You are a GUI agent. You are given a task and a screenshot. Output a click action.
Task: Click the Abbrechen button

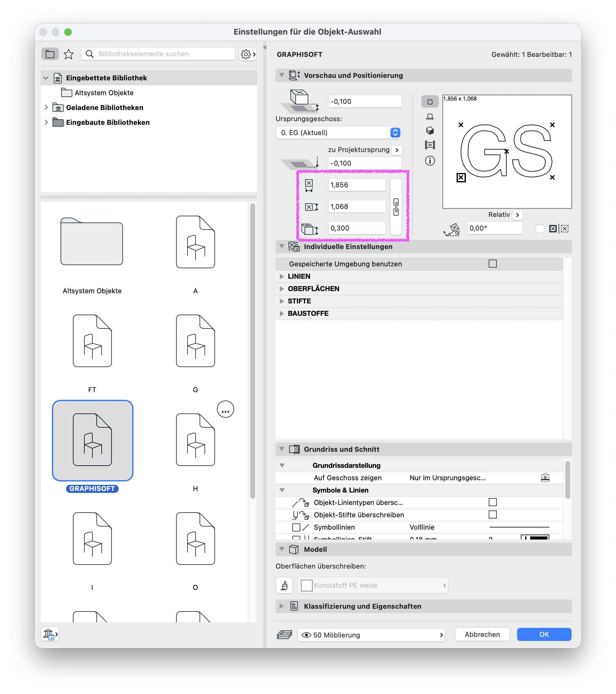482,634
